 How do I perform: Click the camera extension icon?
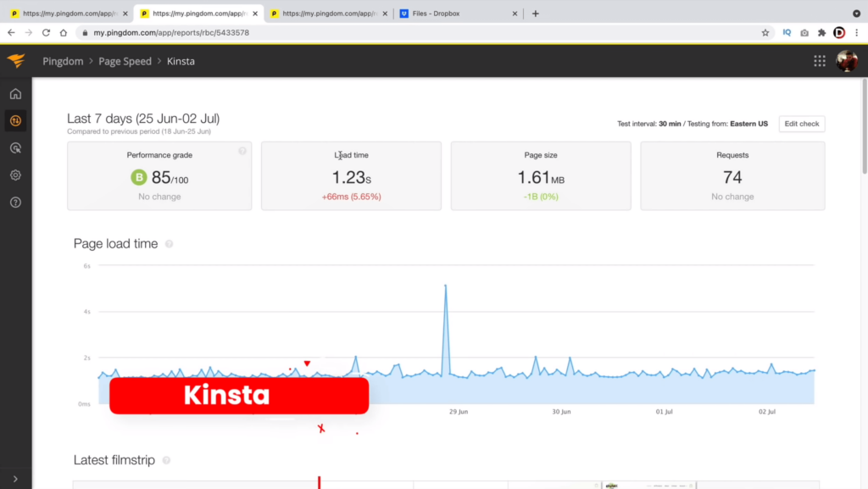coord(804,33)
